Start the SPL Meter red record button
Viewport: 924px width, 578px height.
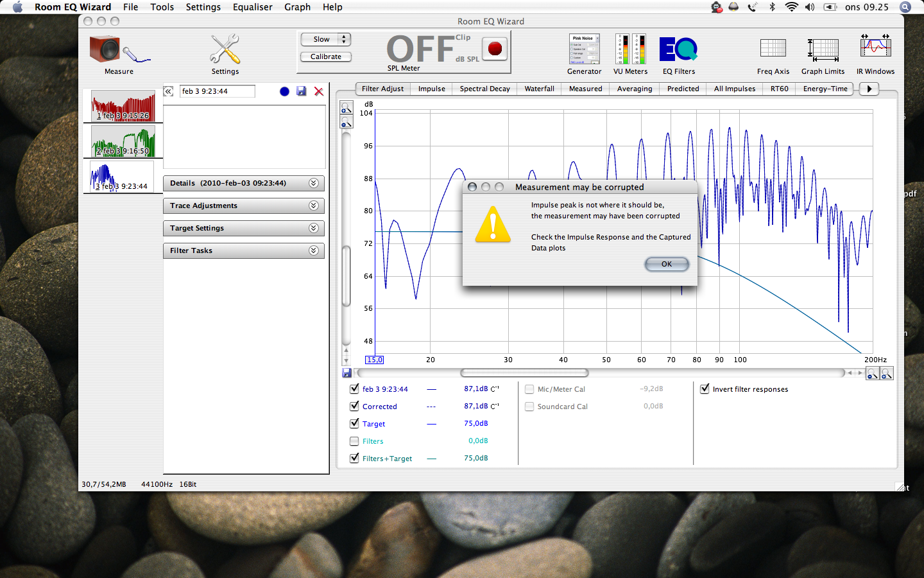point(495,49)
